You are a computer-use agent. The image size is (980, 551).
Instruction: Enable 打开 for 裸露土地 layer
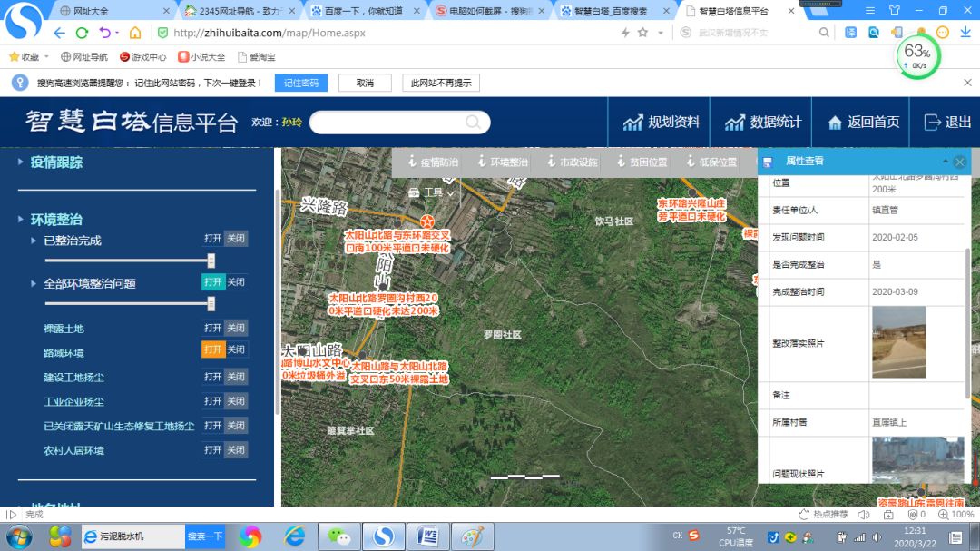(x=214, y=328)
